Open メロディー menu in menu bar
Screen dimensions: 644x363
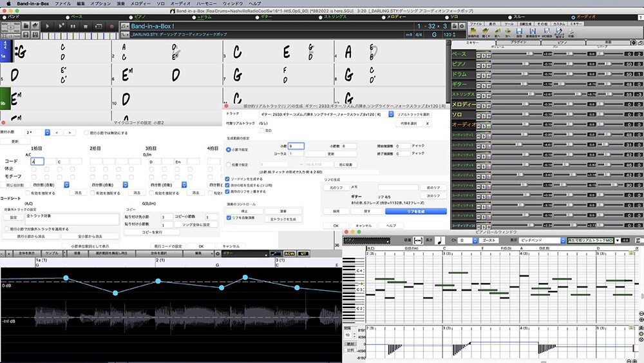[x=140, y=3]
